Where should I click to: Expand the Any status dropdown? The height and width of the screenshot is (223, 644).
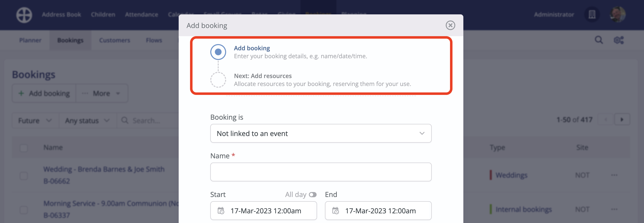click(x=87, y=120)
